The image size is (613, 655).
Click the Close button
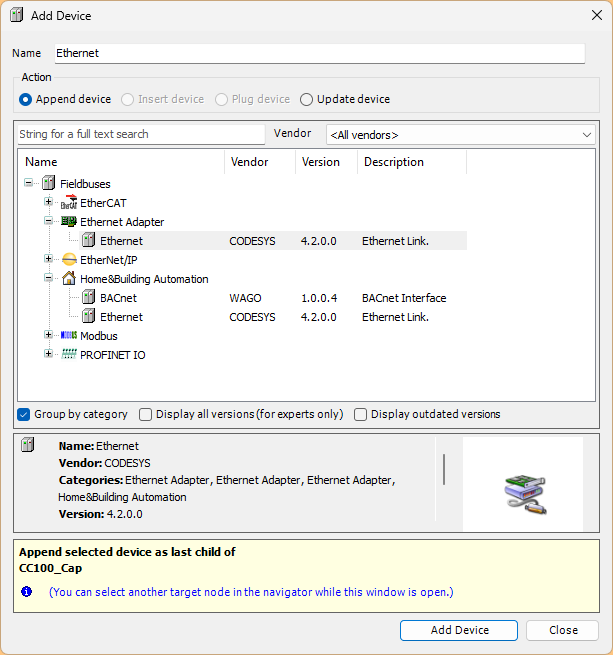coord(562,630)
